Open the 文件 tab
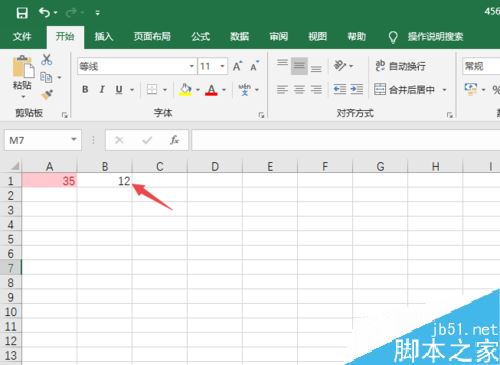Image resolution: width=500 pixels, height=365 pixels. [x=22, y=36]
